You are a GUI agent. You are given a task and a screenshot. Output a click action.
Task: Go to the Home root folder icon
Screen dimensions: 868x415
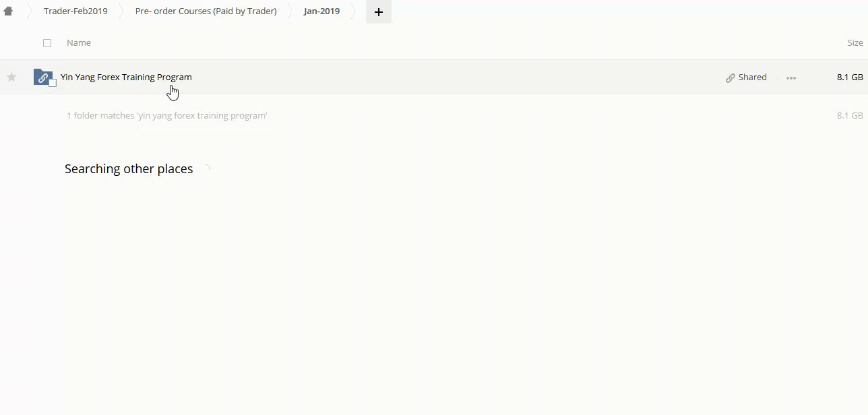[x=8, y=11]
